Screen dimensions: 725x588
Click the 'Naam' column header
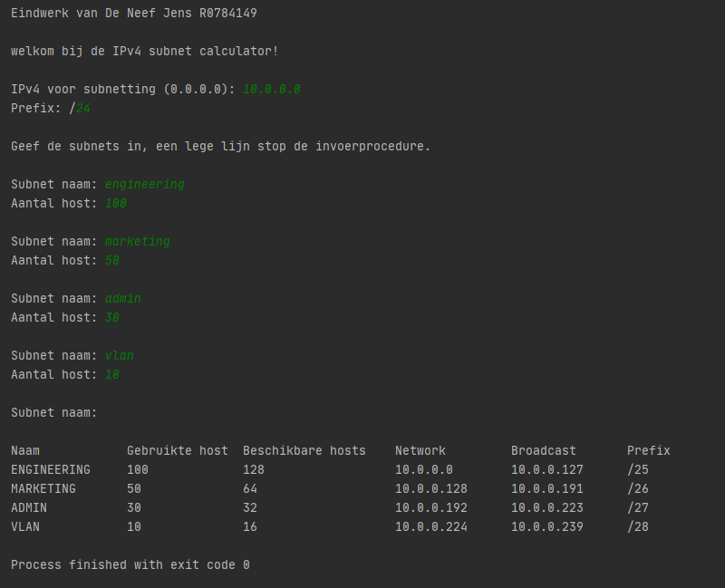pos(25,451)
